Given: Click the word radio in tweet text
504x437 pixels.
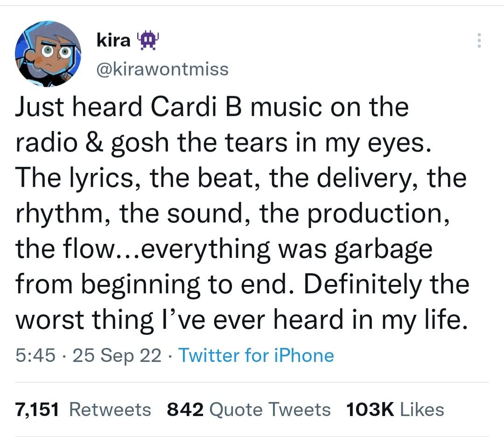Looking at the screenshot, I should [48, 143].
